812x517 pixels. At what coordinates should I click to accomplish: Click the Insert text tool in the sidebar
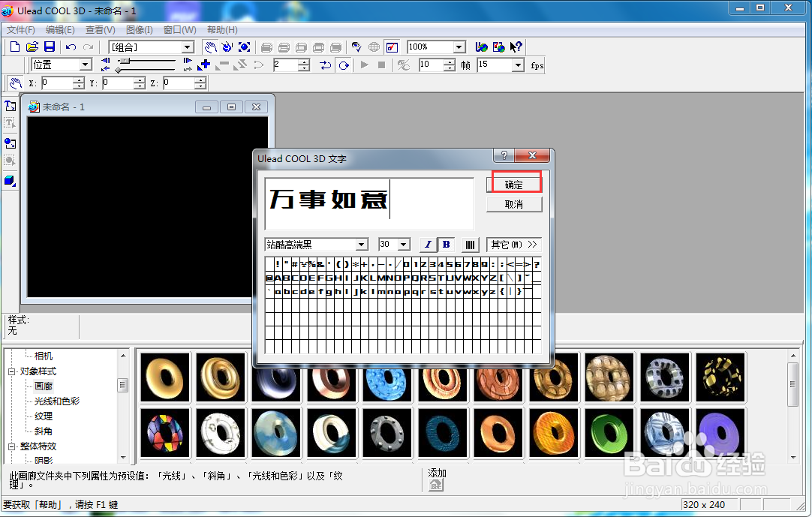pyautogui.click(x=10, y=106)
